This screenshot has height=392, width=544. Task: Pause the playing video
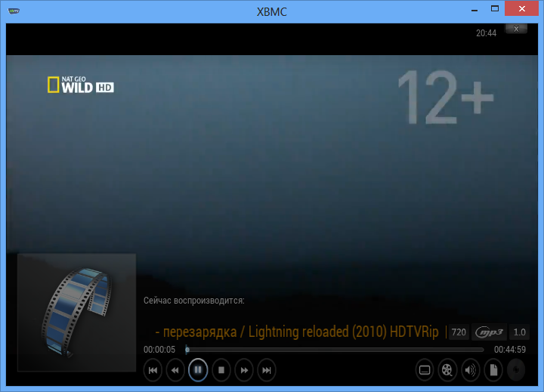point(198,370)
